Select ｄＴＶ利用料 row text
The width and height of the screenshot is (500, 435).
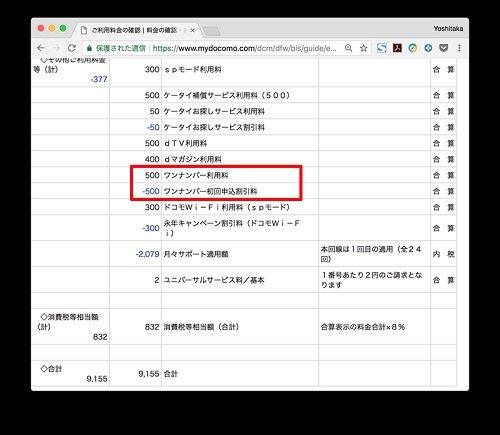185,143
